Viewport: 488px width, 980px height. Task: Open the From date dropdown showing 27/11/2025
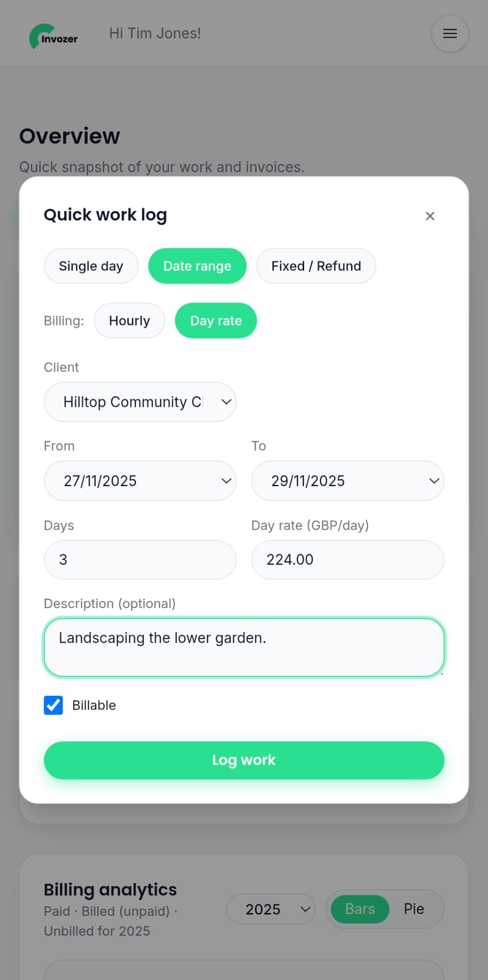(140, 481)
